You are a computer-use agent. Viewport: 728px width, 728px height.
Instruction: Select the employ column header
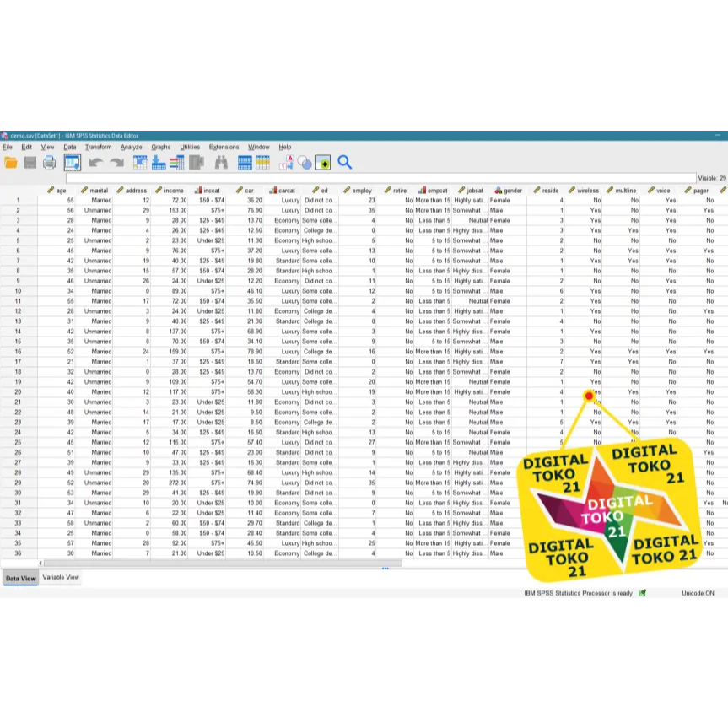click(x=357, y=191)
